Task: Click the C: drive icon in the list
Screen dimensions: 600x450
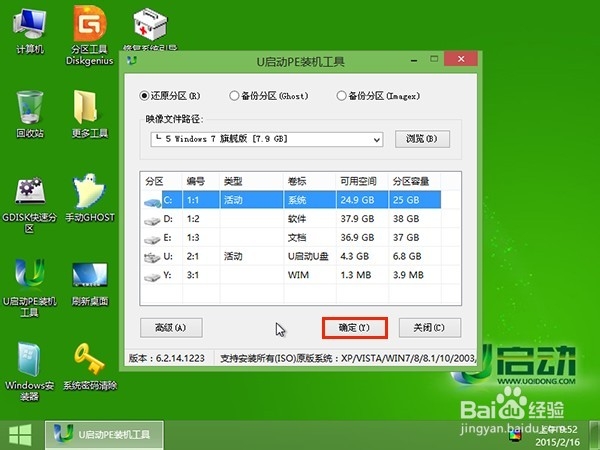Action: tap(152, 202)
